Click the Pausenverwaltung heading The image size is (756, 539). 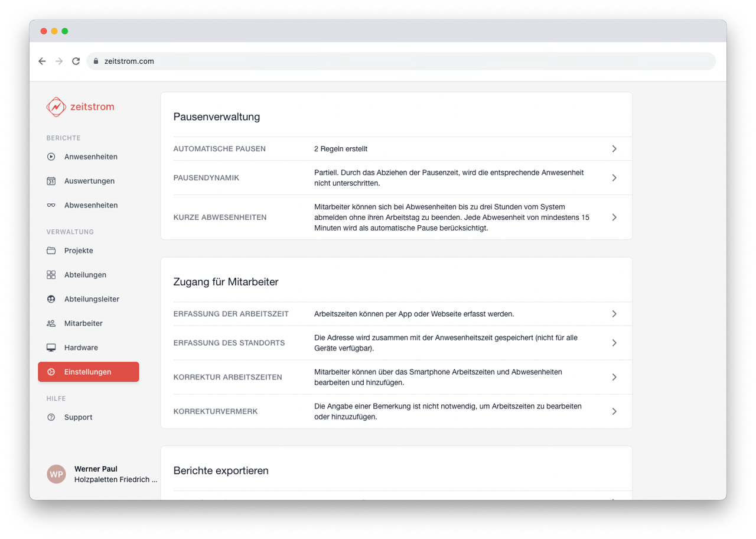pyautogui.click(x=217, y=117)
